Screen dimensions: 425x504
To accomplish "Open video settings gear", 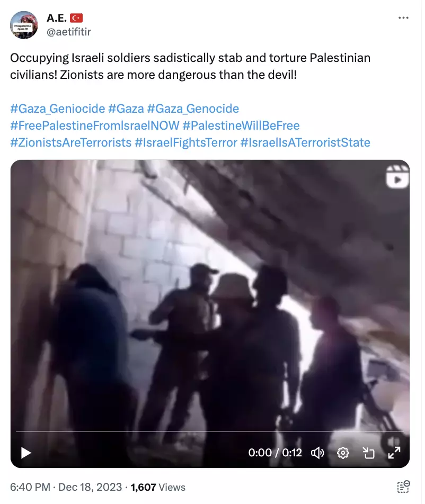I will point(343,453).
